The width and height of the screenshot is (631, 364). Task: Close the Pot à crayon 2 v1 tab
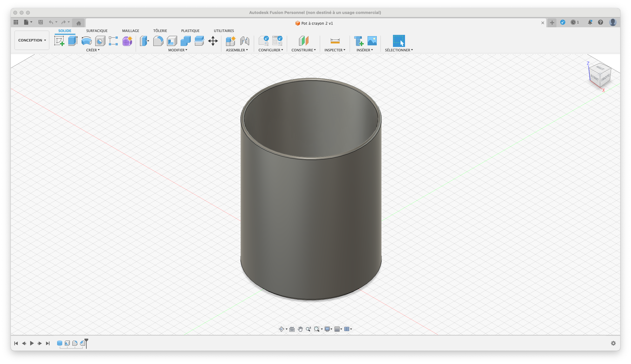(x=543, y=23)
